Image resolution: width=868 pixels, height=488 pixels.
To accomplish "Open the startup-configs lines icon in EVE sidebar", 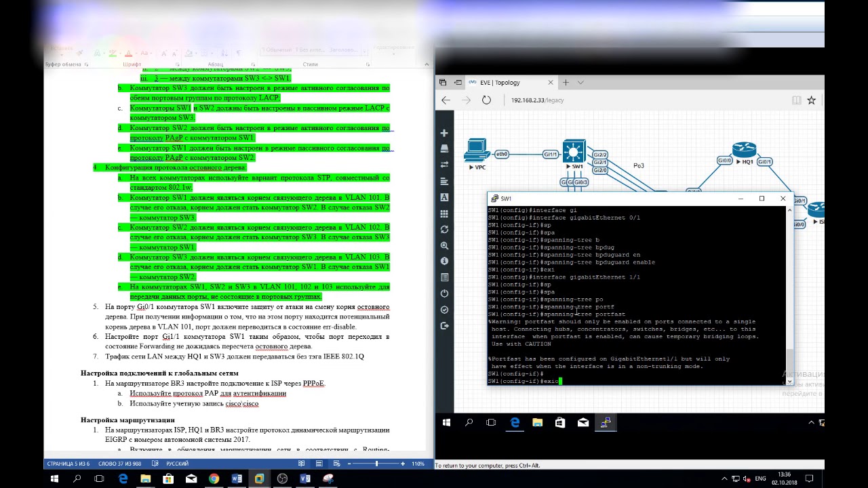I will point(444,181).
